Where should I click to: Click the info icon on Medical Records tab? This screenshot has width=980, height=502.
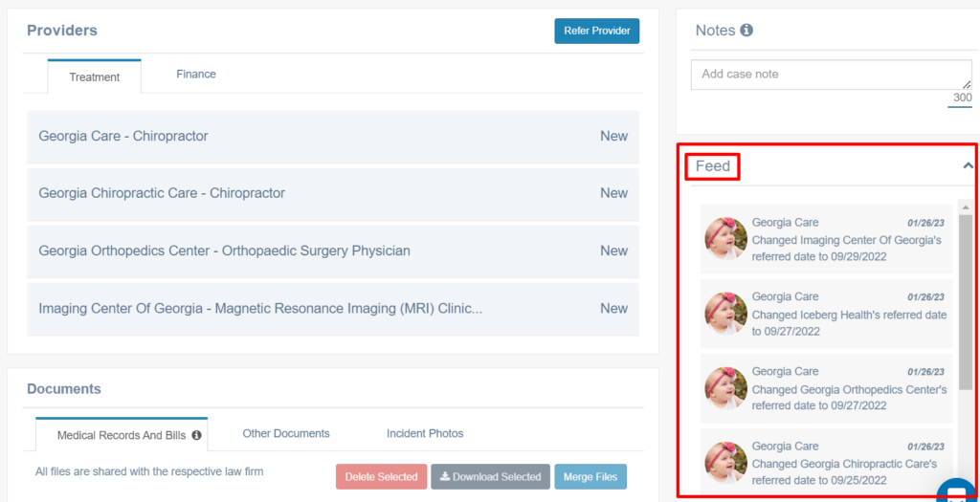(x=196, y=435)
